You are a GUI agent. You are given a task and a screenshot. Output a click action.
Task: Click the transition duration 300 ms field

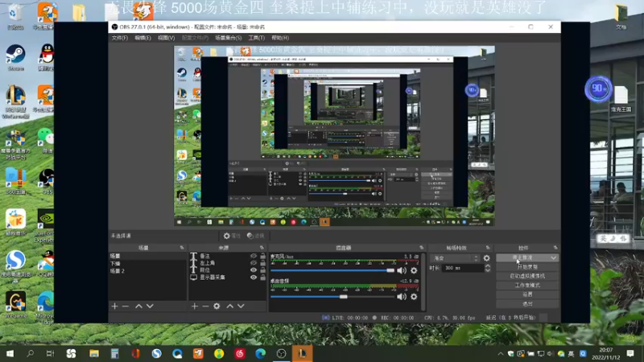pyautogui.click(x=463, y=268)
